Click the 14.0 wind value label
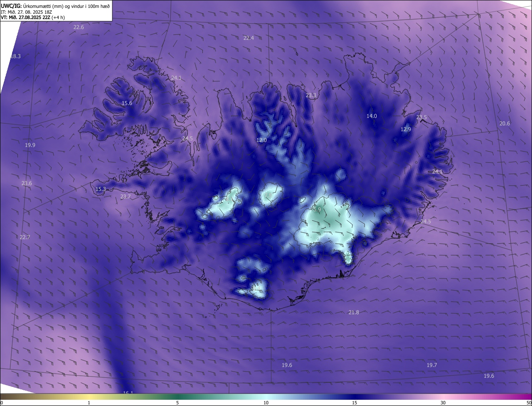The height and width of the screenshot is (406, 532). [372, 116]
